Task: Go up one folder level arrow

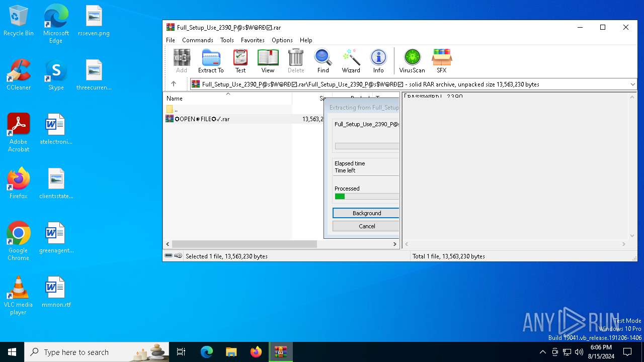Action: (x=174, y=84)
